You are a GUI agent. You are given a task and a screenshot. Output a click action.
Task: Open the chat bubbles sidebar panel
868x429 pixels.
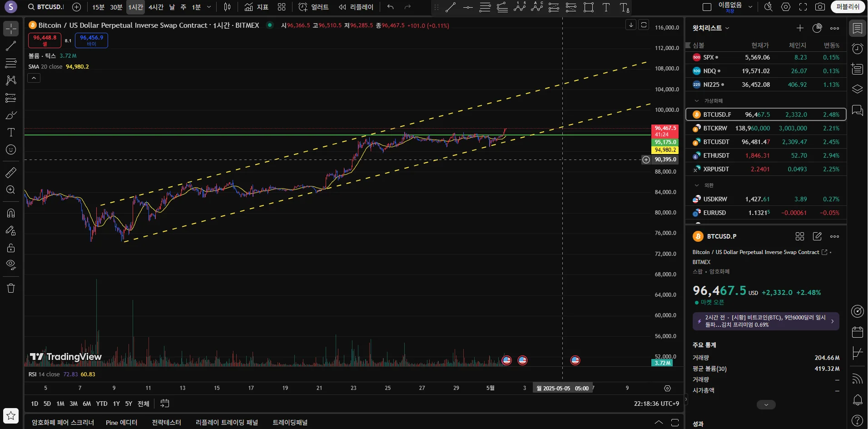pyautogui.click(x=858, y=110)
